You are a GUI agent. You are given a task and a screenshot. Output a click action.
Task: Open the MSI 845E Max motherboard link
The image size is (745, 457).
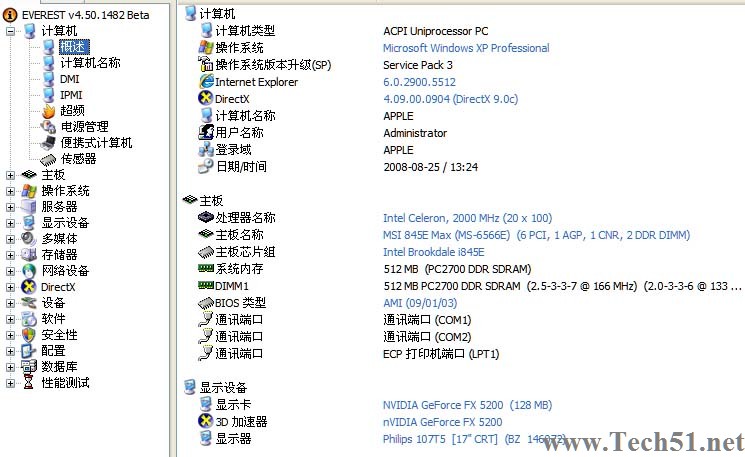click(536, 235)
